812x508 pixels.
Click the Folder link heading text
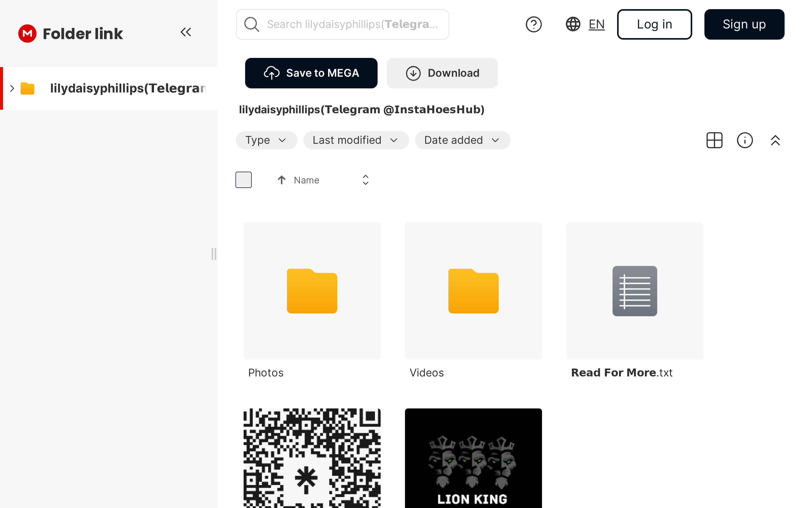click(x=83, y=34)
